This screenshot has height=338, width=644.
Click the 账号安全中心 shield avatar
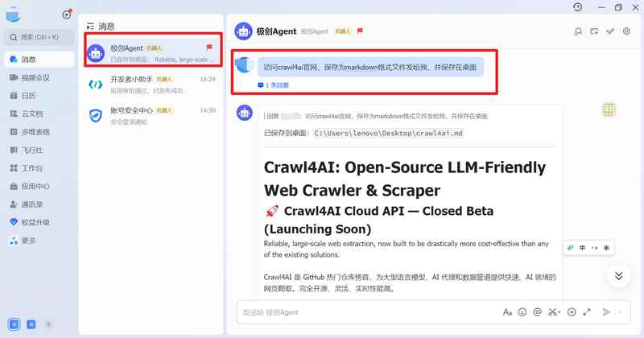coord(96,115)
